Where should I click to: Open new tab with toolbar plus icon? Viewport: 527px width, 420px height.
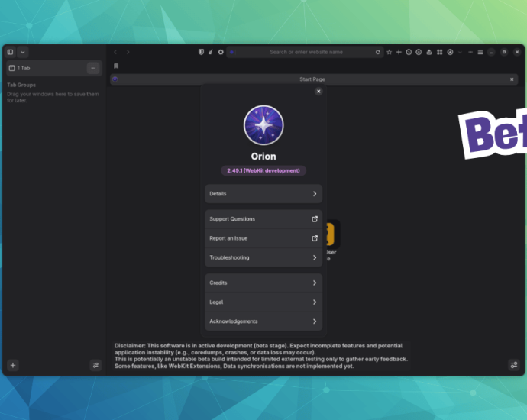399,52
